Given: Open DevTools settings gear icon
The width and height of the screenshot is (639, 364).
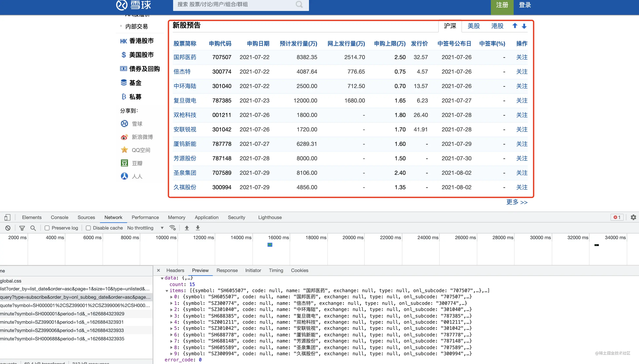Looking at the screenshot, I should [633, 217].
